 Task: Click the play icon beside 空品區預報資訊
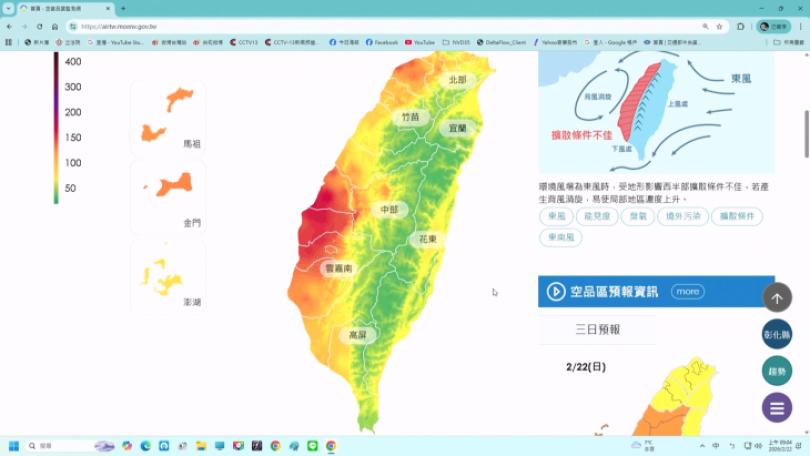coord(556,292)
